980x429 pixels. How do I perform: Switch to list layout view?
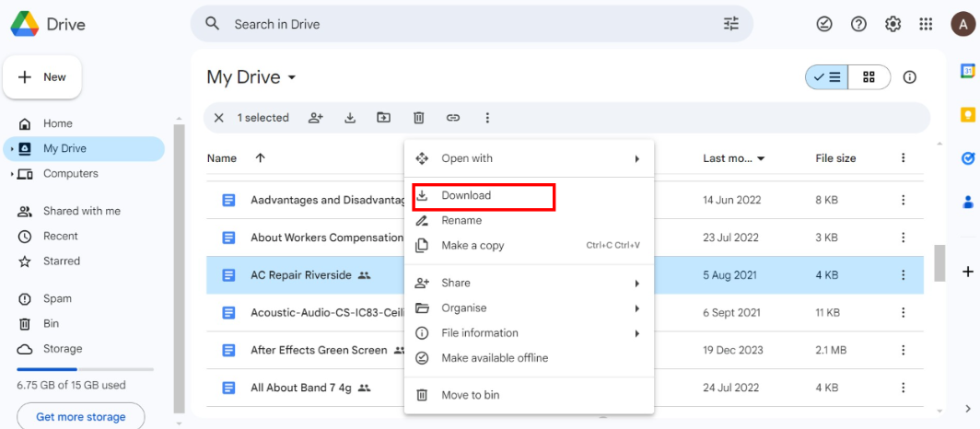pyautogui.click(x=827, y=77)
